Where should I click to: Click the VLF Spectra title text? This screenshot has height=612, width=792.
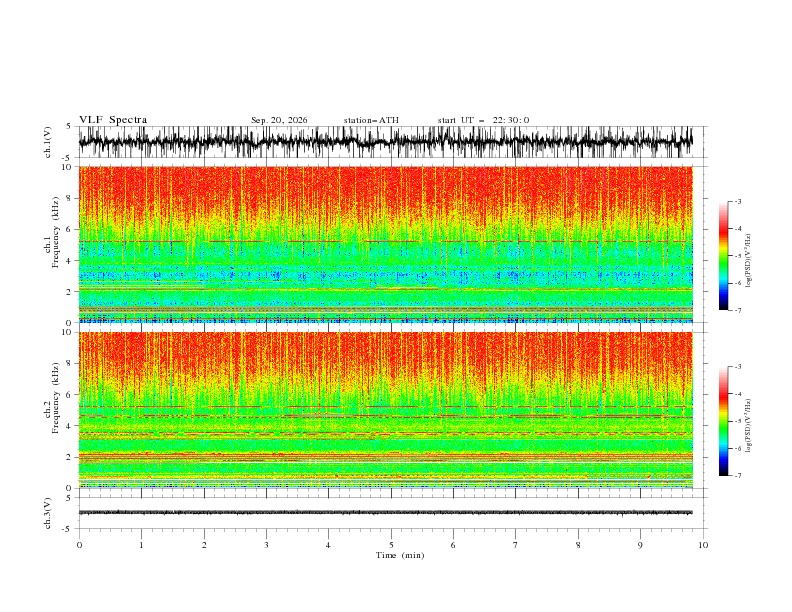click(x=113, y=120)
